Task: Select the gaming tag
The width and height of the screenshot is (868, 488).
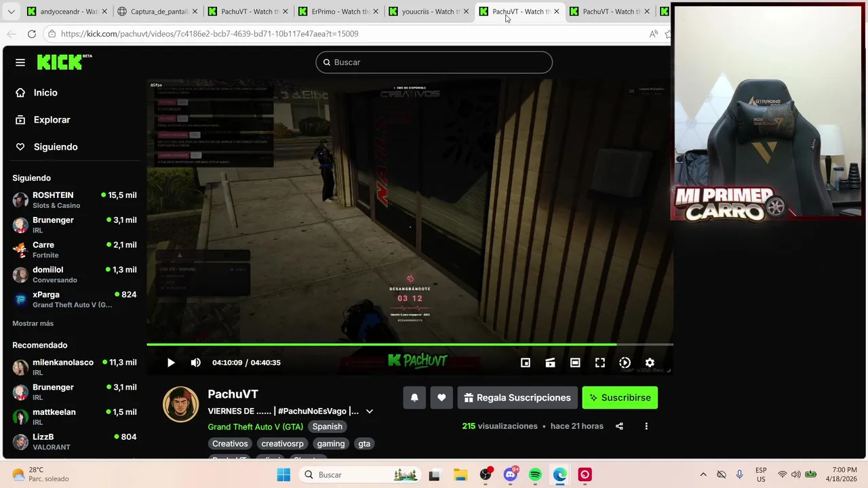Action: click(x=331, y=444)
